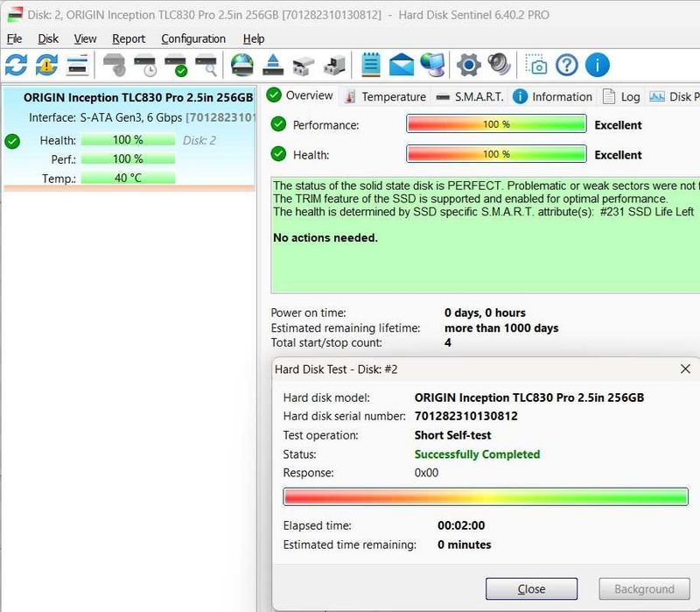700x612 pixels.
Task: Open the Report menu
Action: coord(129,39)
